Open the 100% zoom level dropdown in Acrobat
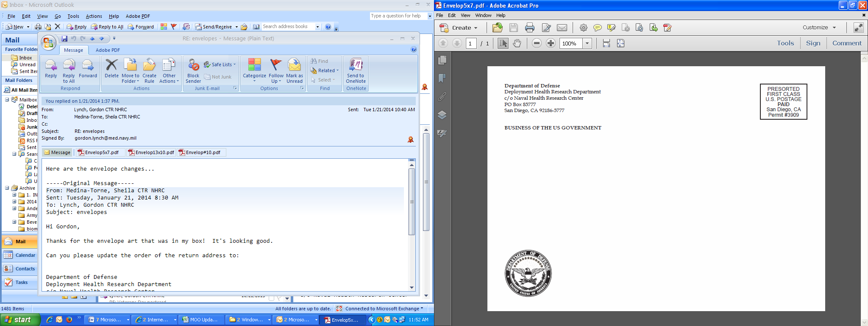 point(587,43)
